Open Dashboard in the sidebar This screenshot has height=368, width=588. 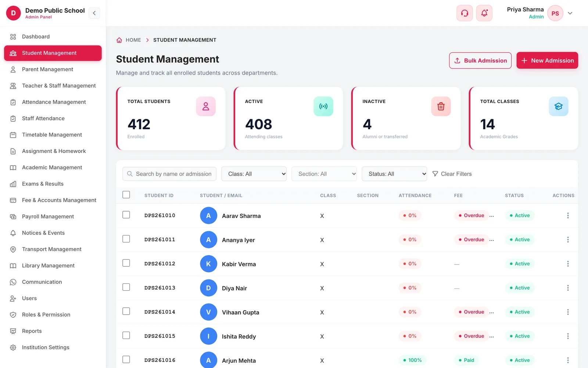tap(53, 37)
